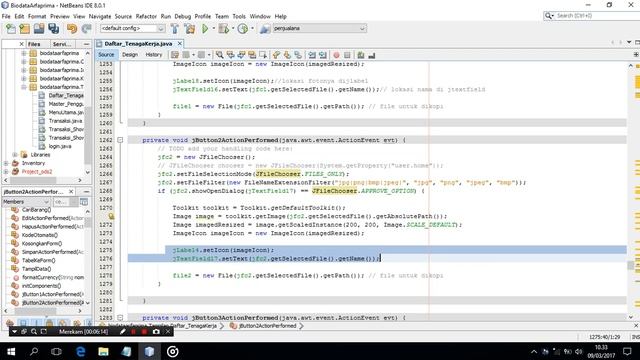The image size is (640, 360).
Task: Open the Debug Project dropdown arrow
Action: 233,29
